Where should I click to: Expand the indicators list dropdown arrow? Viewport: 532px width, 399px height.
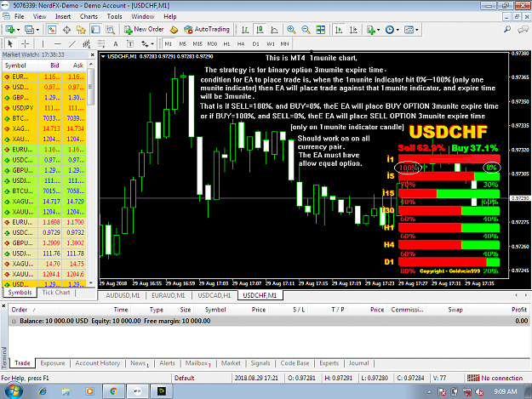378,30
